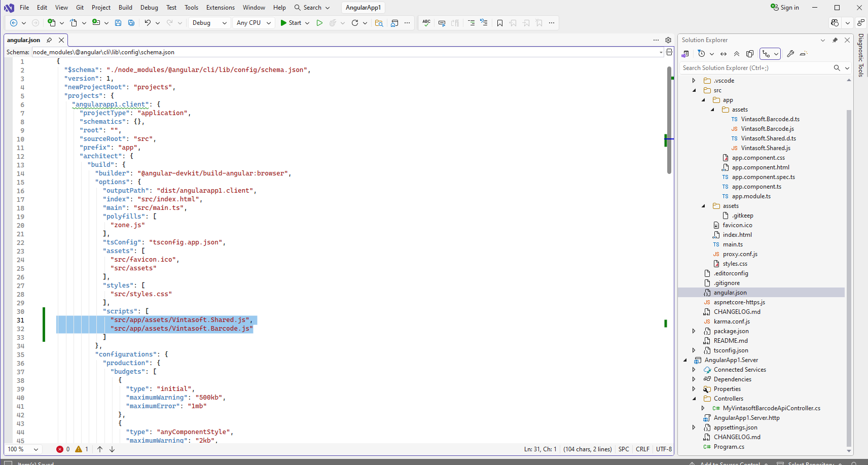Toggle Show All Files in Solution Explorer
868x465 pixels.
pos(750,54)
